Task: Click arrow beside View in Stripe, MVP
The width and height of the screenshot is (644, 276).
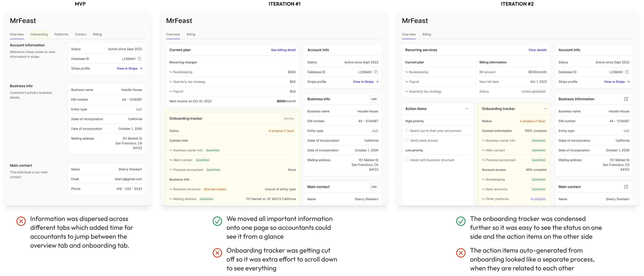Action: (141, 69)
